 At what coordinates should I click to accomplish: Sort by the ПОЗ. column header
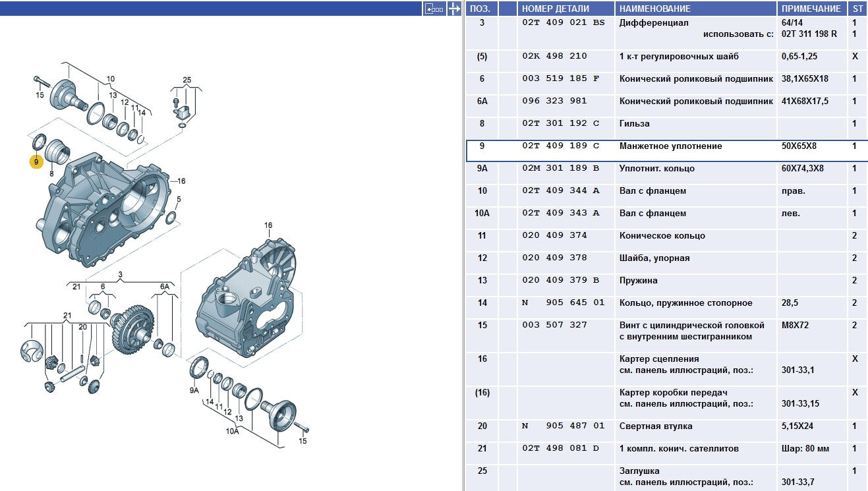point(482,9)
